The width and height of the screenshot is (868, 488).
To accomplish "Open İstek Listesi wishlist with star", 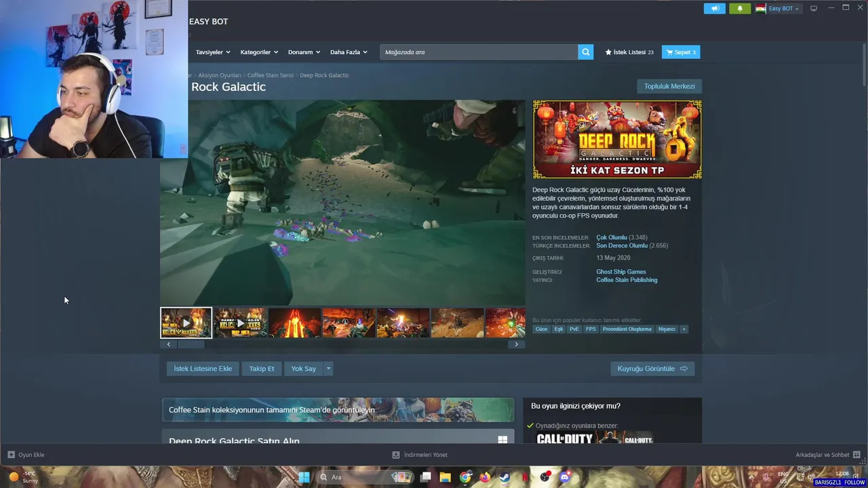I will click(629, 52).
